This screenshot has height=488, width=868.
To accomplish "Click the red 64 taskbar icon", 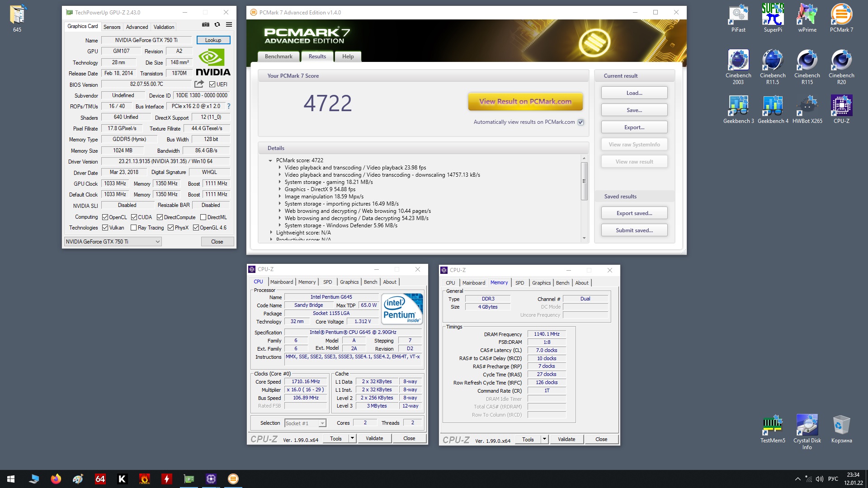I will point(100,479).
